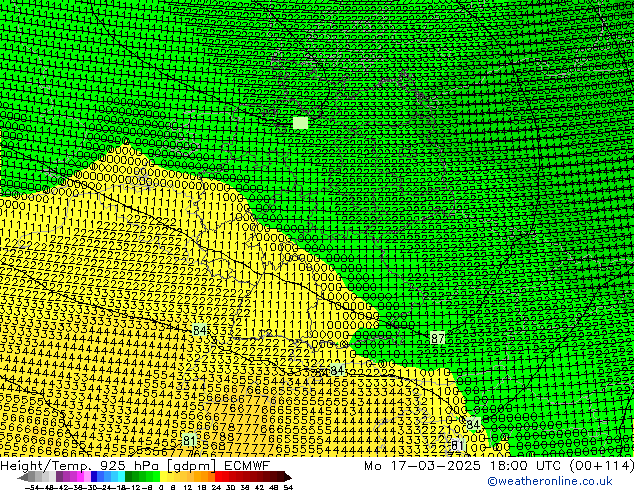Click the gray left arrow of color scale
The height and width of the screenshot is (490, 634).
(x=24, y=477)
